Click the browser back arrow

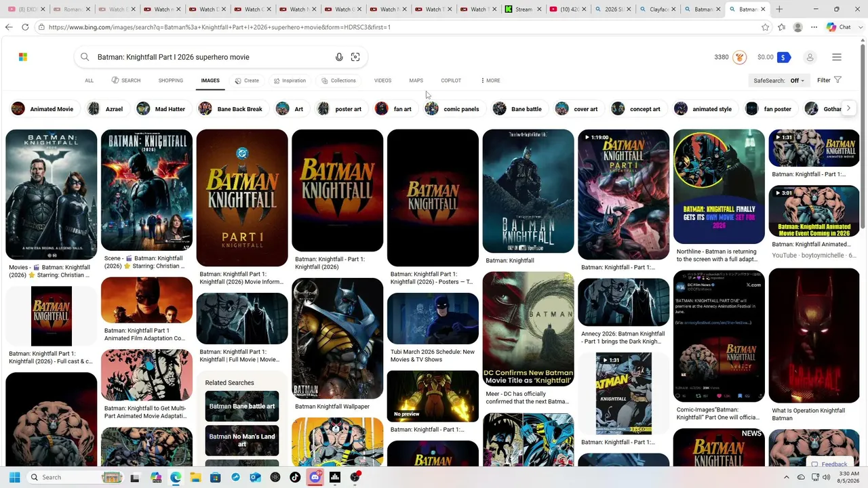point(9,27)
